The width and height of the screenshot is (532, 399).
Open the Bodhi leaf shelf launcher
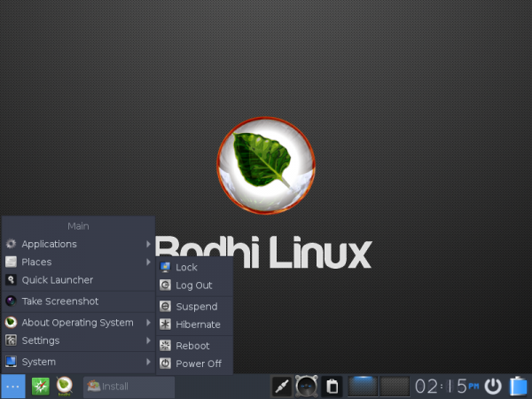click(64, 386)
